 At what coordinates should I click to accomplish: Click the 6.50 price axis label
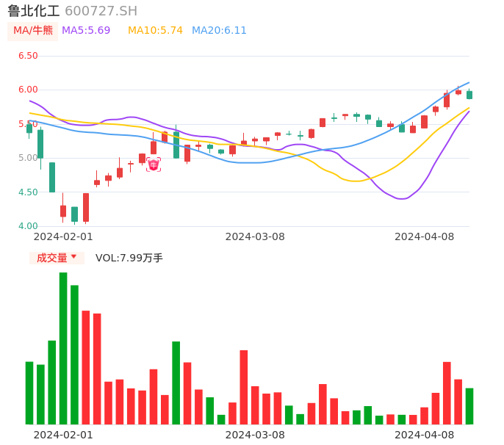pyautogui.click(x=28, y=56)
